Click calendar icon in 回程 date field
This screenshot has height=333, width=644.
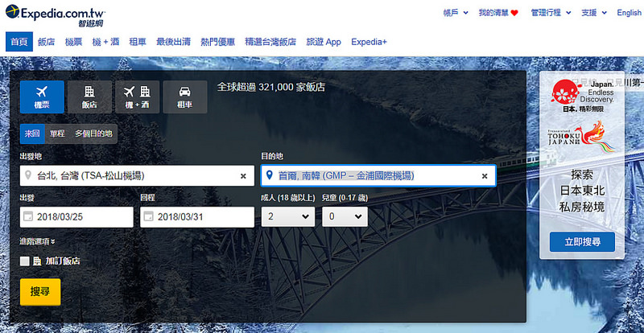click(149, 216)
